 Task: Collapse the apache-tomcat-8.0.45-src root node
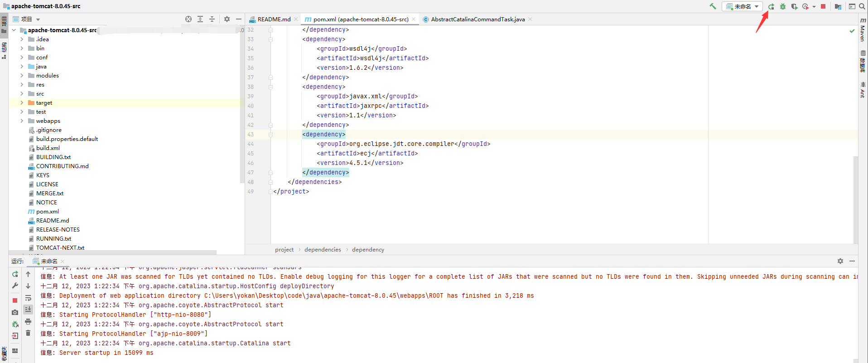pos(14,30)
